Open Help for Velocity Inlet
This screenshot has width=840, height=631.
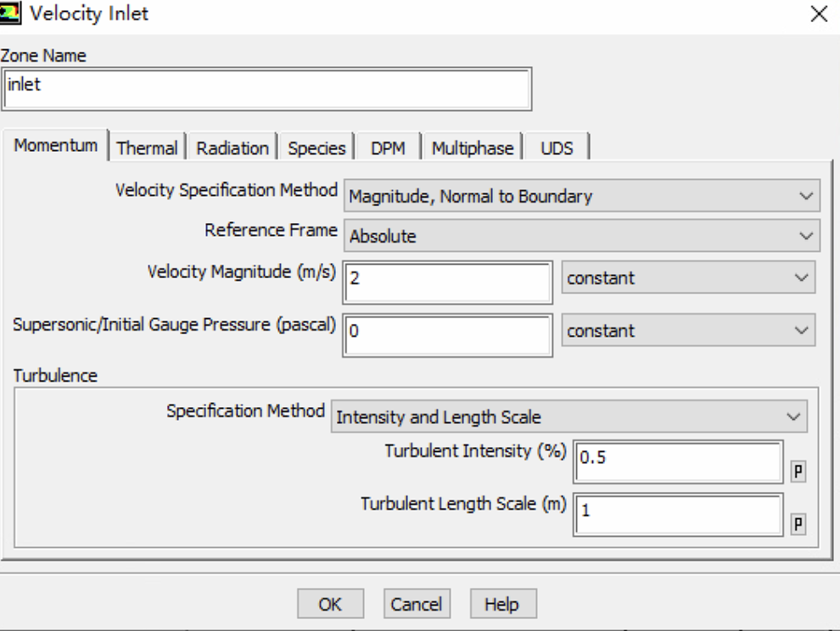(x=501, y=605)
